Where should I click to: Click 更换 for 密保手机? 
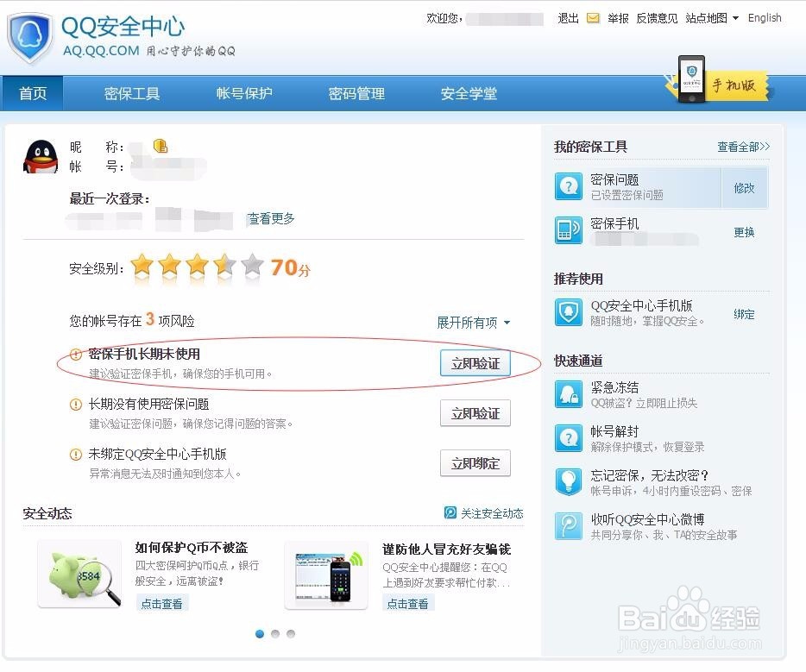pos(744,233)
